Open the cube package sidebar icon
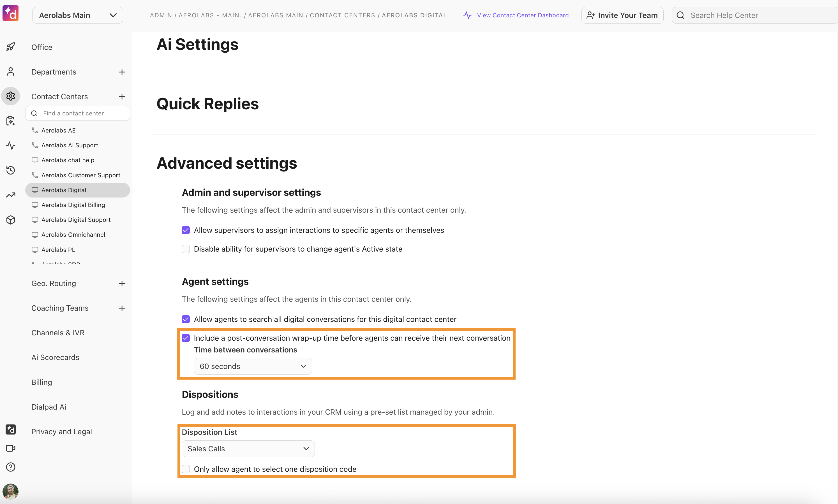Screen dimensions: 838x504 (x=11, y=220)
